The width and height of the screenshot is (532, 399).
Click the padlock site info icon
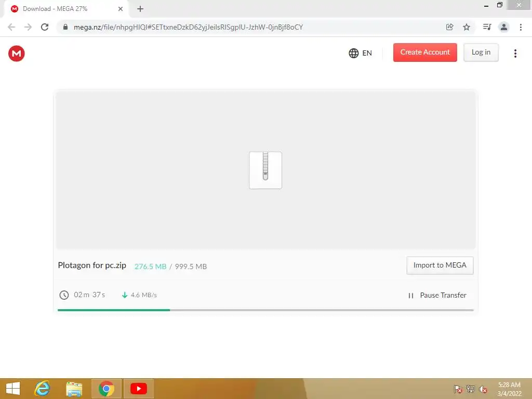(65, 27)
